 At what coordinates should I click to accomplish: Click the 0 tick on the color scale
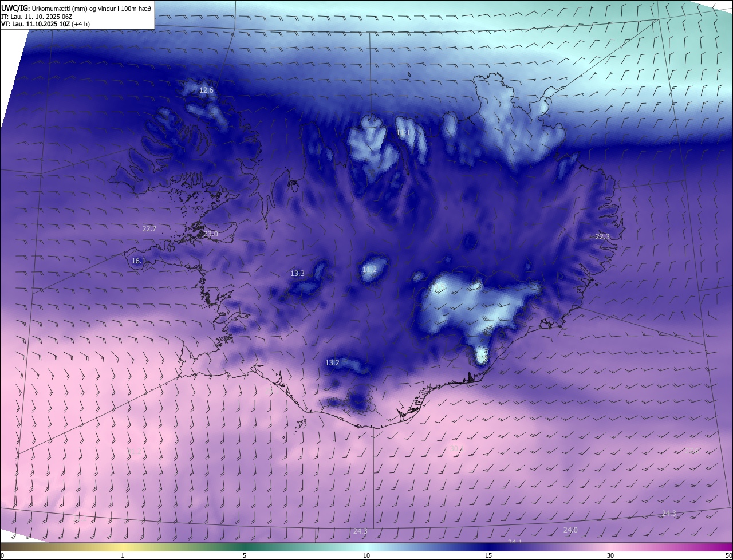(2, 556)
